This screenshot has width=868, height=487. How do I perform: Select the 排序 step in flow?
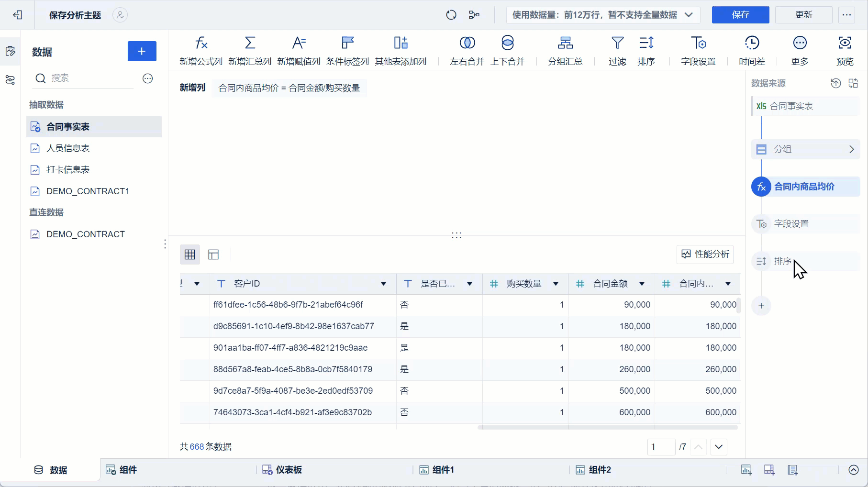click(806, 261)
